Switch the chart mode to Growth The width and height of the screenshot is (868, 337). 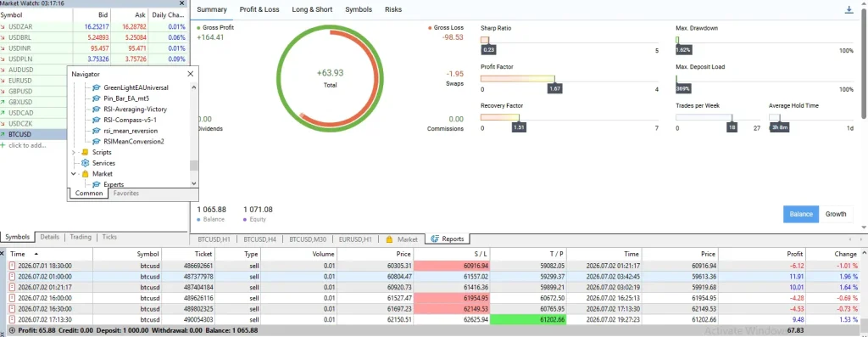click(x=836, y=214)
